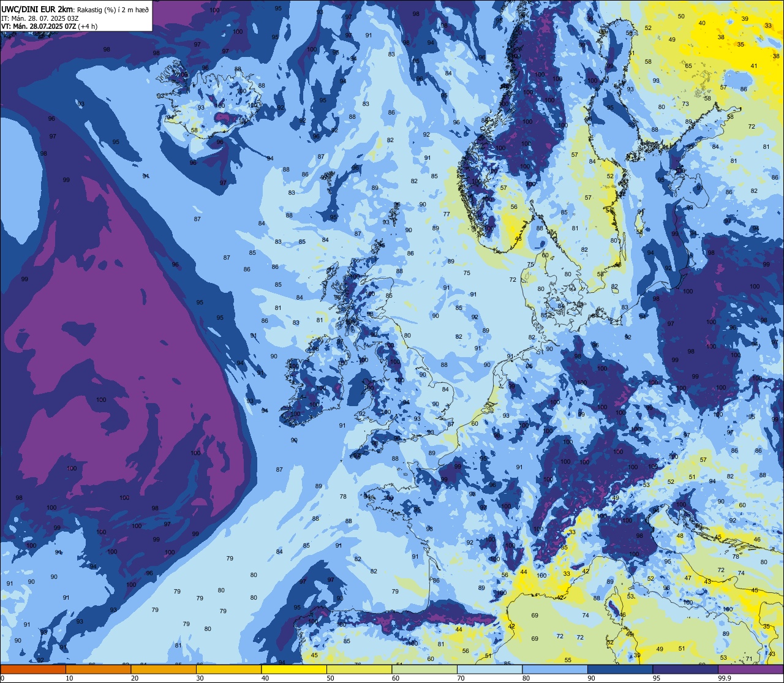
Task: Select the 40–50 bright yellow legend swatch
Action: 294,669
